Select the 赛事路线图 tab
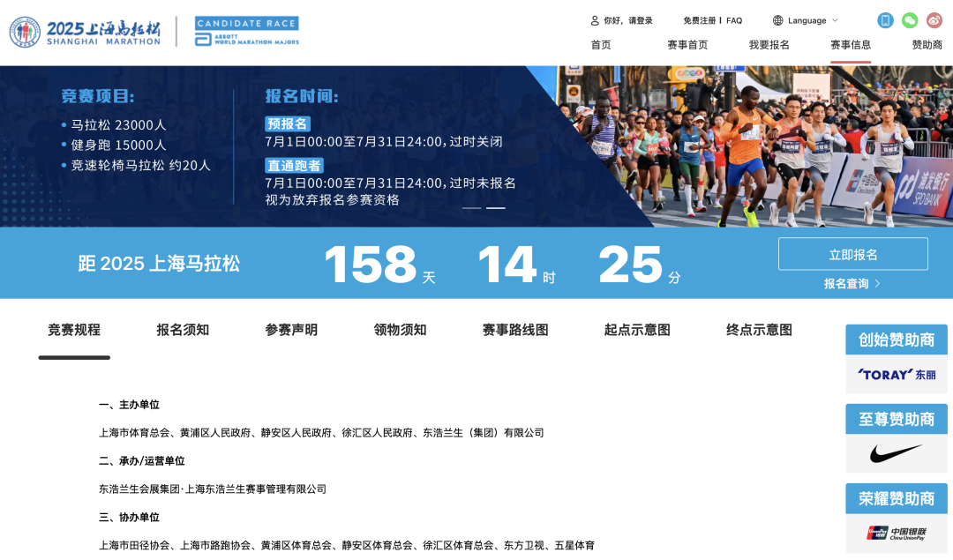 click(x=515, y=330)
